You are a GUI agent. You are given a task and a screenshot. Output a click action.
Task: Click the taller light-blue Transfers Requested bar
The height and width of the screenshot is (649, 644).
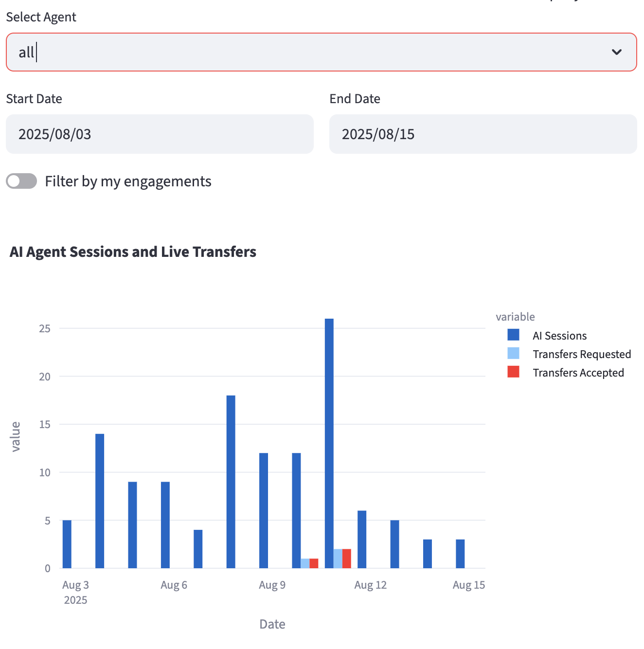click(x=338, y=559)
